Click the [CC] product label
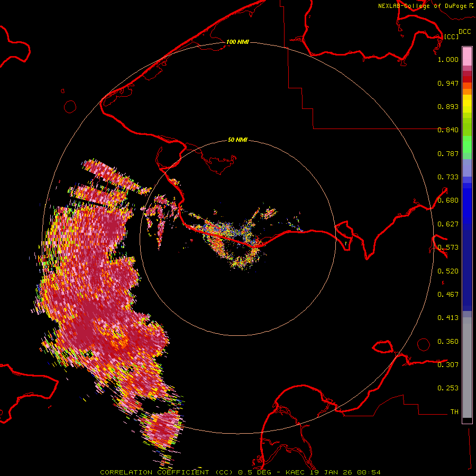 pos(451,36)
